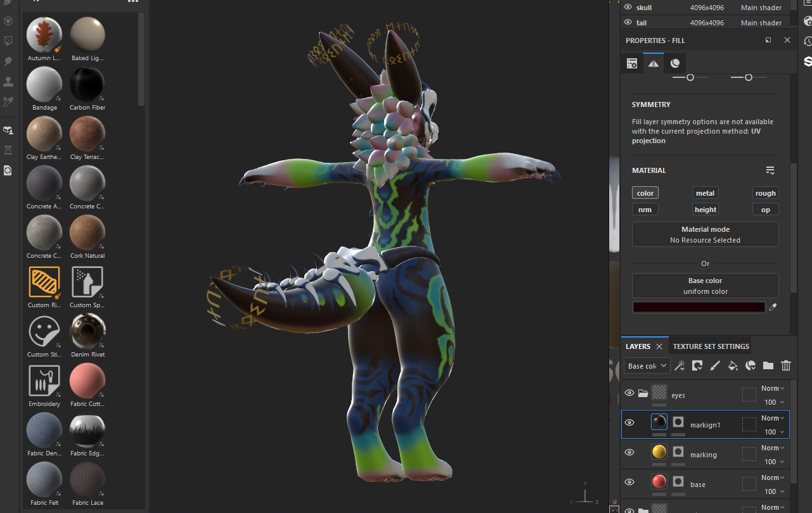Viewport: 812px width, 513px height.
Task: Click the hourglass icon in left toolbar
Action: (x=8, y=150)
